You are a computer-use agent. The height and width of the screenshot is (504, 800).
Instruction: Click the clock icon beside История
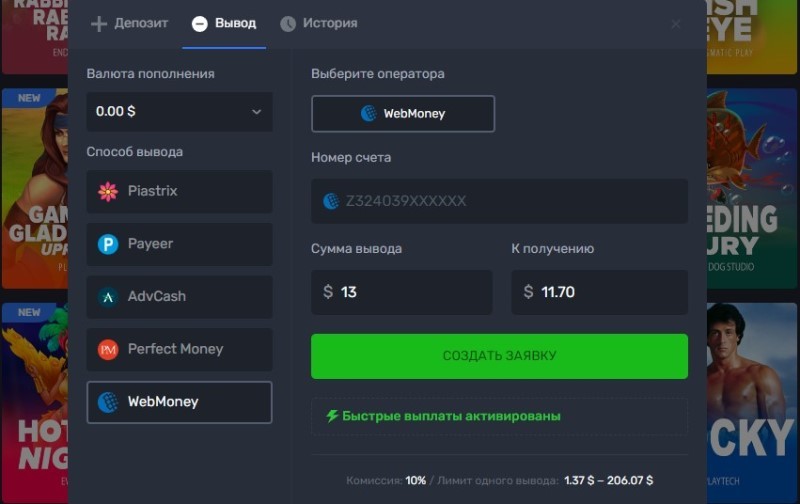(x=288, y=24)
